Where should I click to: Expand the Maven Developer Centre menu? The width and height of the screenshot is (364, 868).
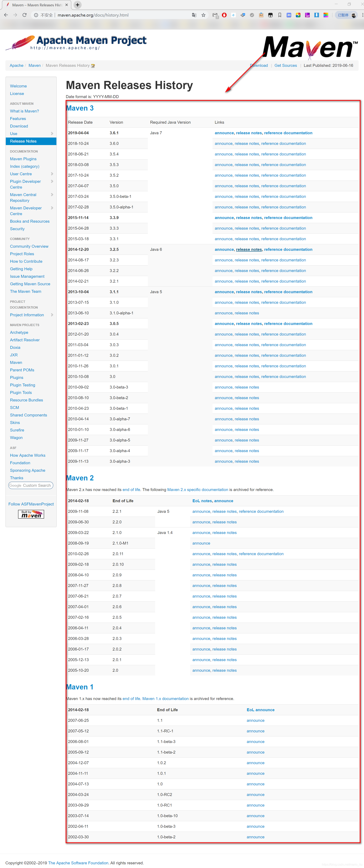tap(52, 208)
